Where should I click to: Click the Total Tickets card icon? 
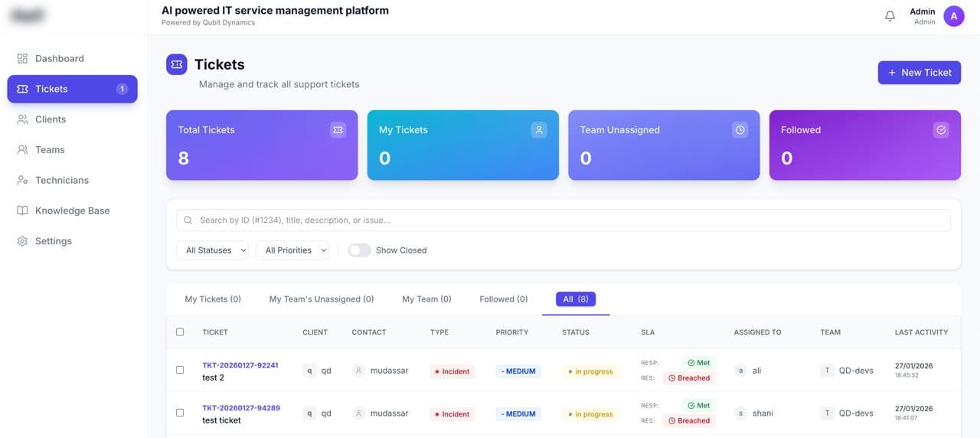click(338, 130)
